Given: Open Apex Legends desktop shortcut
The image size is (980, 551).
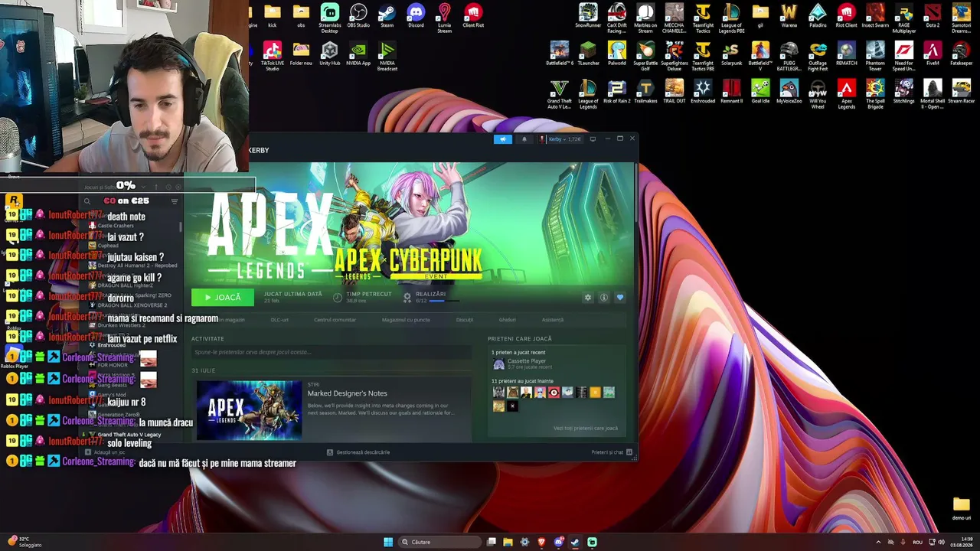Looking at the screenshot, I should click(x=847, y=95).
